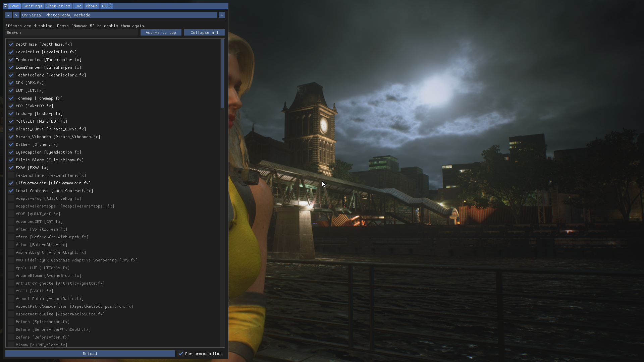Screen dimensions: 644x362
Task: Check the AdvancedCRT effect
Action: [11, 222]
